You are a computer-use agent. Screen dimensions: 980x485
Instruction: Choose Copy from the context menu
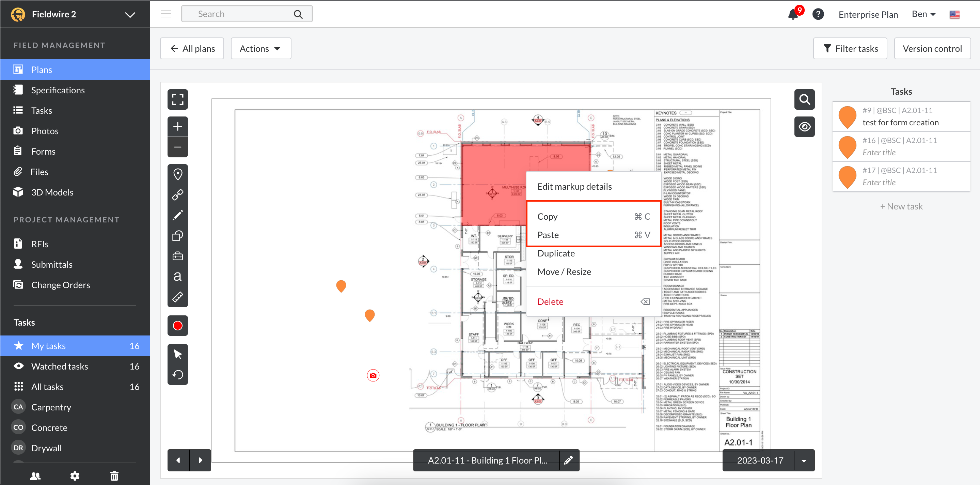548,216
